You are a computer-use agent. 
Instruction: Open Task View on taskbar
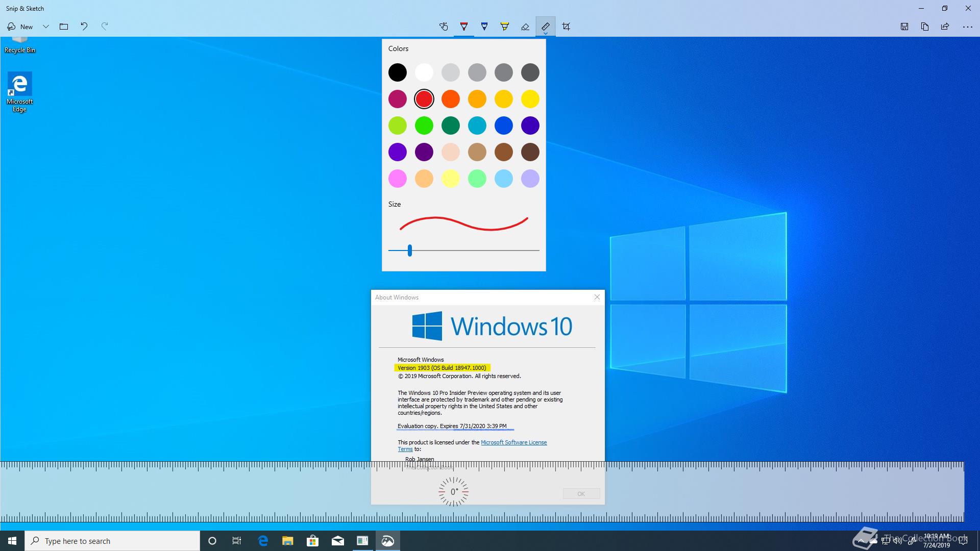[x=237, y=541]
